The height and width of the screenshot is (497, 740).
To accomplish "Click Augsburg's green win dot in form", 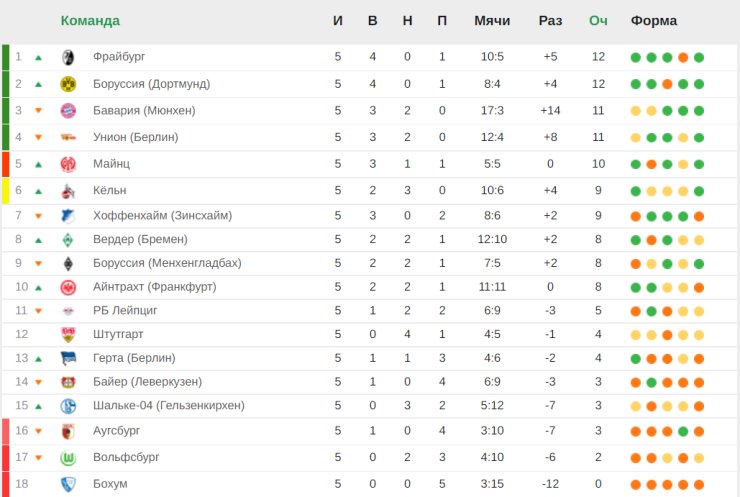I will tap(683, 431).
